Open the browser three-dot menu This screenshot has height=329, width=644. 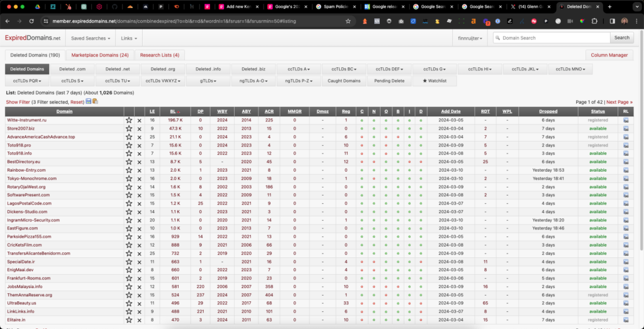pos(636,21)
